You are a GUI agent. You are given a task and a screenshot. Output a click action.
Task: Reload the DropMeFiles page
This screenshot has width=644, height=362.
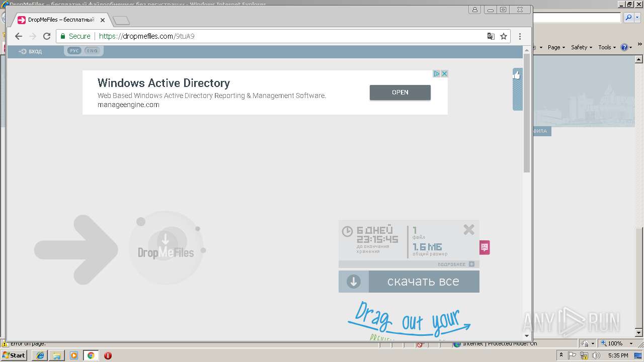click(x=47, y=36)
